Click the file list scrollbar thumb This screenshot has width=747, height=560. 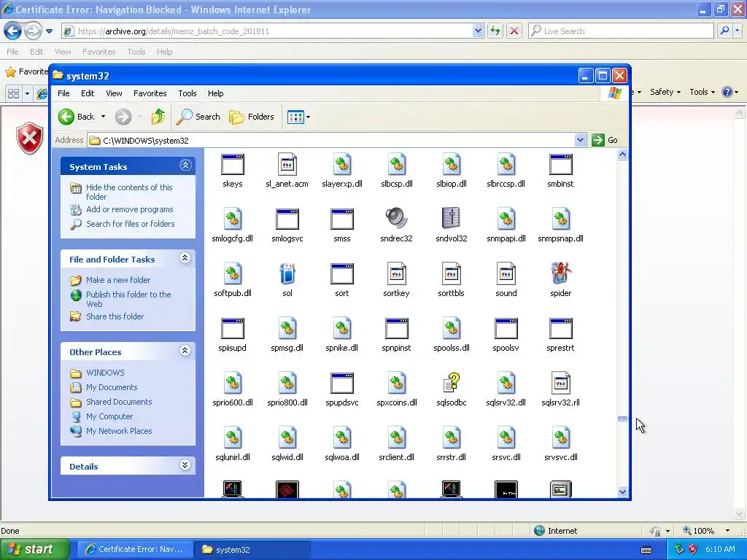point(622,419)
